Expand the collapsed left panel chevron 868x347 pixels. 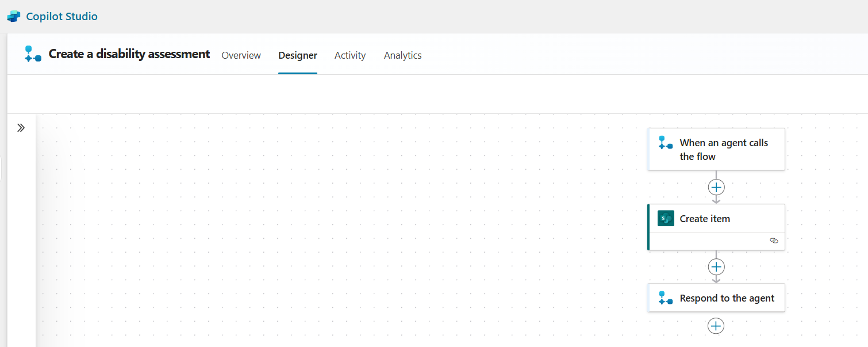click(21, 127)
